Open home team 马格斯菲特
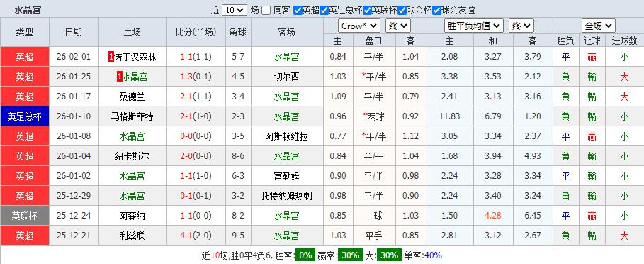 (x=132, y=117)
